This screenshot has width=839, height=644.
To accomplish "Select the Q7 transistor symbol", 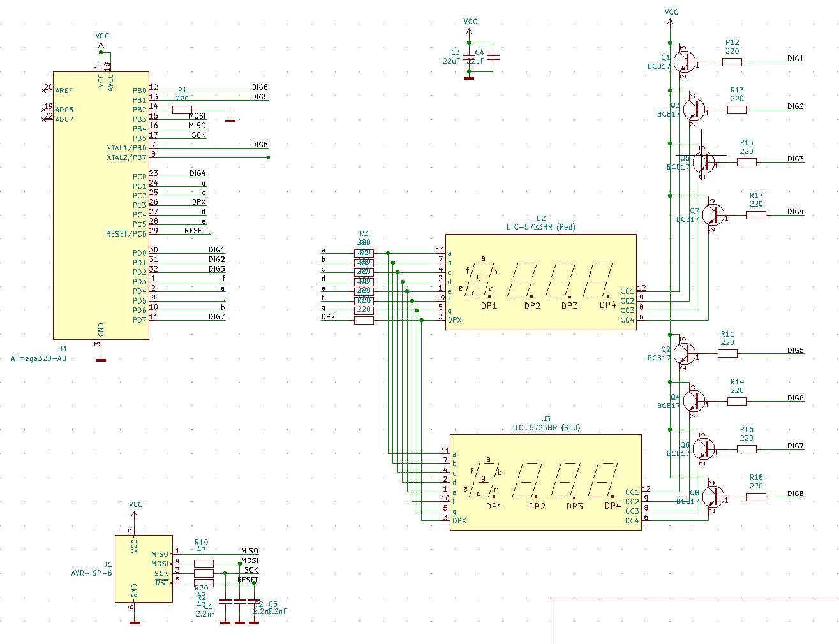I will [714, 216].
